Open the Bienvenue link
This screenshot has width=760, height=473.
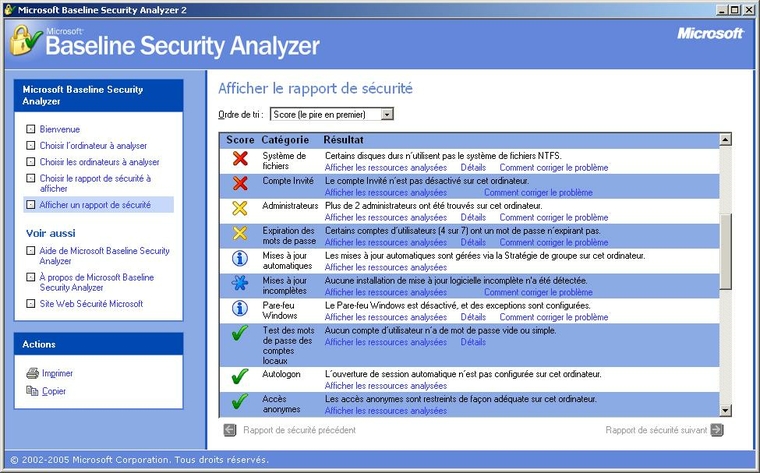pos(60,129)
